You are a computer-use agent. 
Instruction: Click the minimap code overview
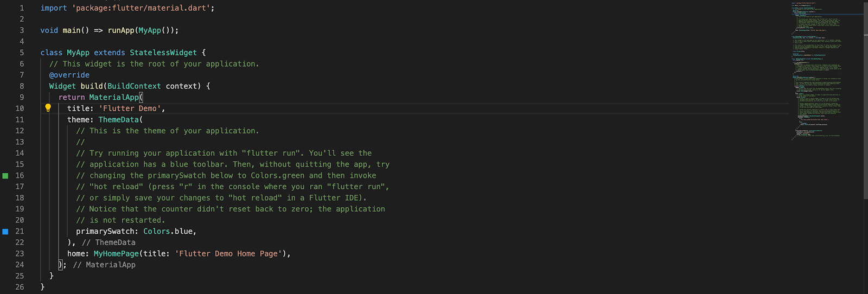[x=816, y=71]
